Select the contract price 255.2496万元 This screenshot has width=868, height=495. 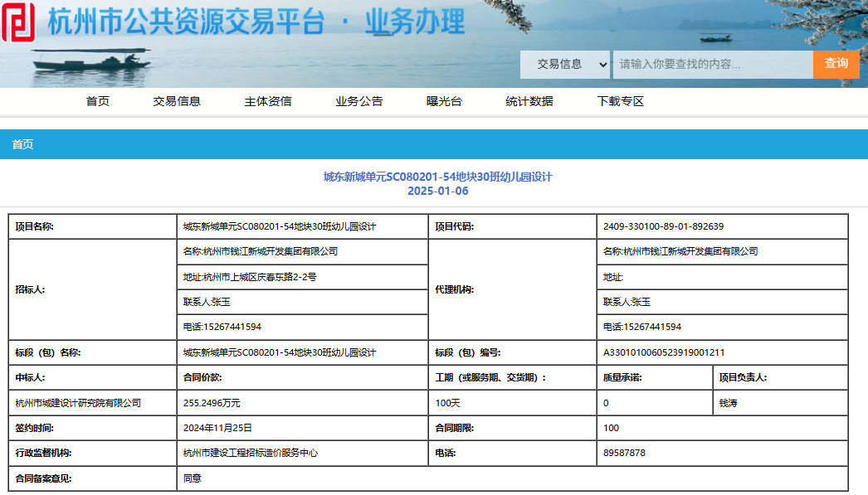point(212,403)
